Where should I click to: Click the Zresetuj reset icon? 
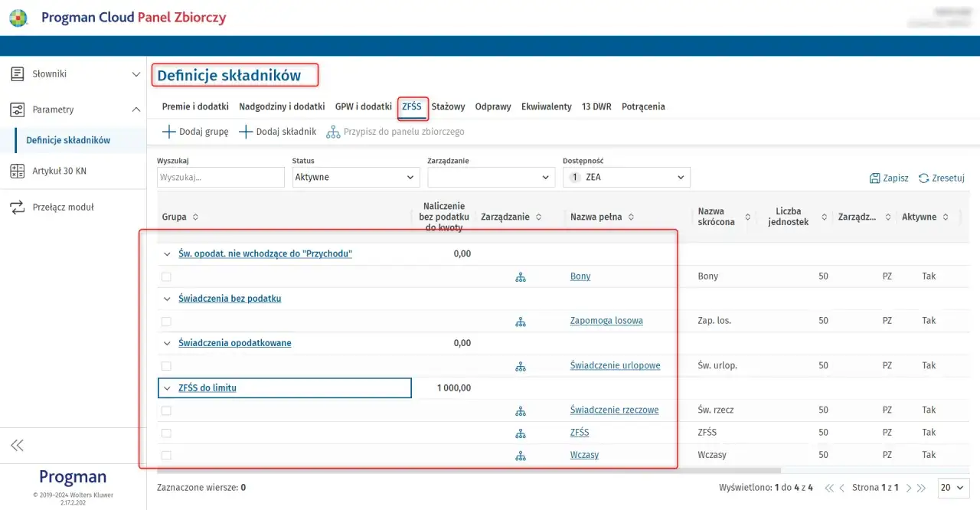pyautogui.click(x=923, y=178)
